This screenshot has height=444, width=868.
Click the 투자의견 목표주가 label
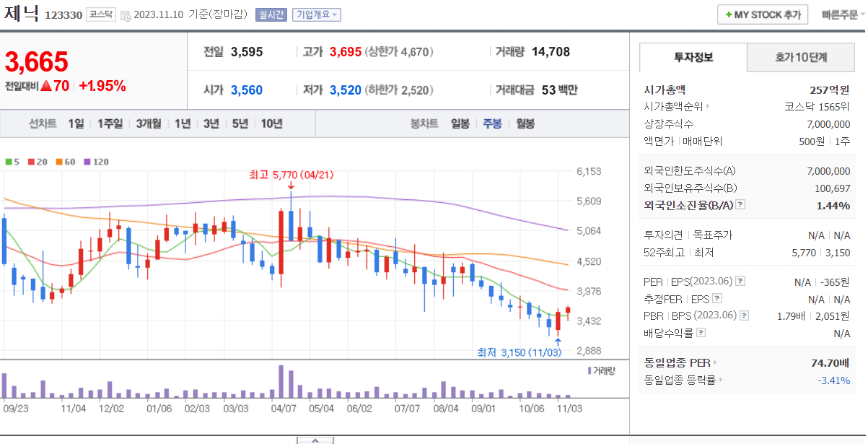(688, 235)
